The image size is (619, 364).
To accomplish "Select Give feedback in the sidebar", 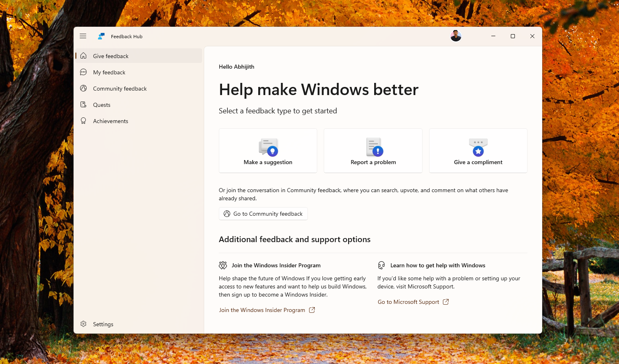I will (139, 56).
